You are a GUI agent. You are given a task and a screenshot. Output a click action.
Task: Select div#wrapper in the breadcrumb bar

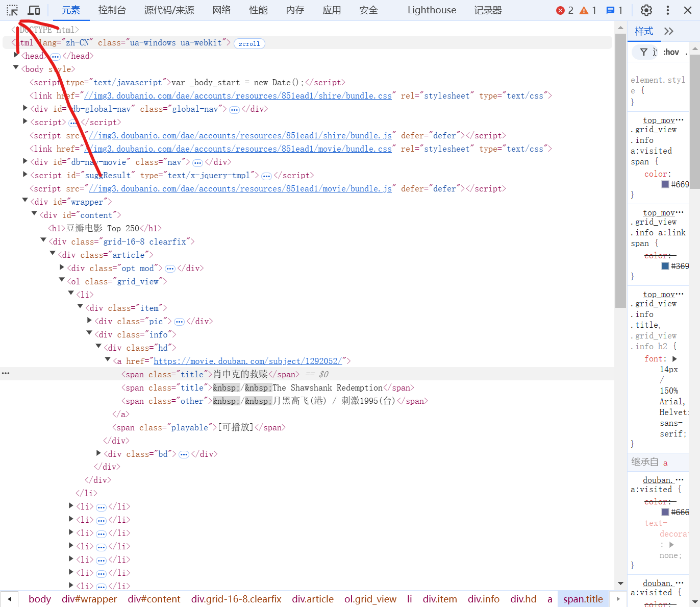pos(89,599)
